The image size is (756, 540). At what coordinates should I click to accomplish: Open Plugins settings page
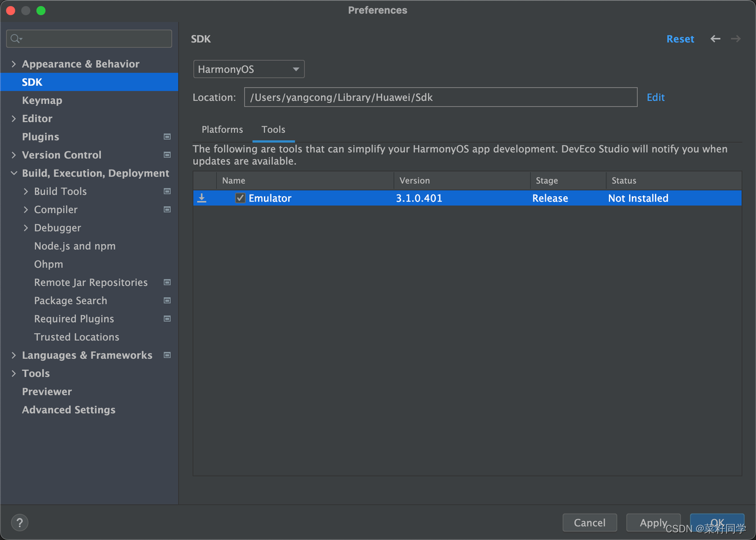(40, 137)
